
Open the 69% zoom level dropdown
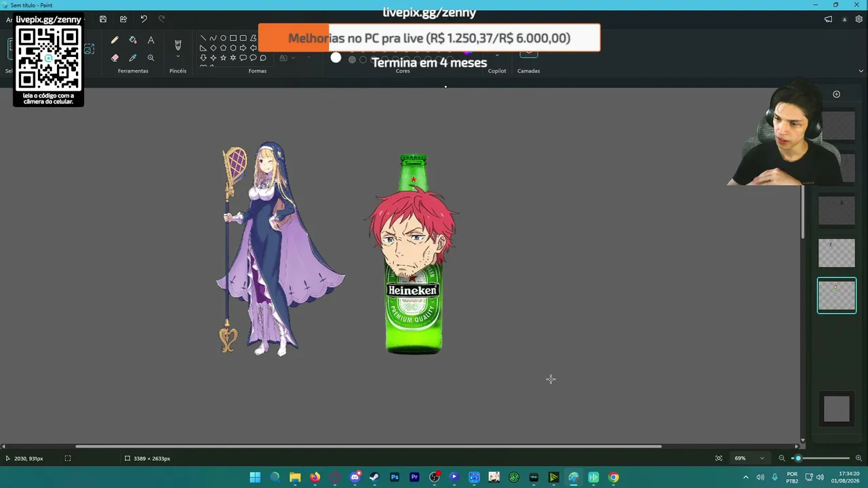click(x=749, y=458)
